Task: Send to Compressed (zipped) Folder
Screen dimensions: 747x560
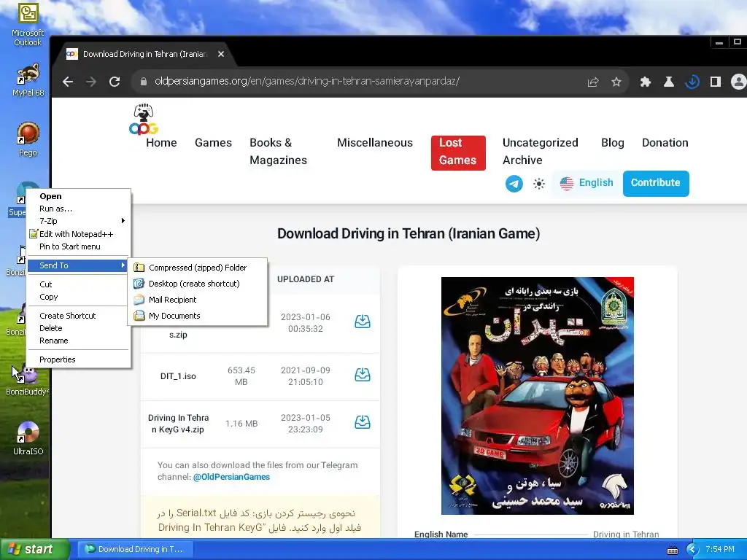Action: pyautogui.click(x=198, y=268)
